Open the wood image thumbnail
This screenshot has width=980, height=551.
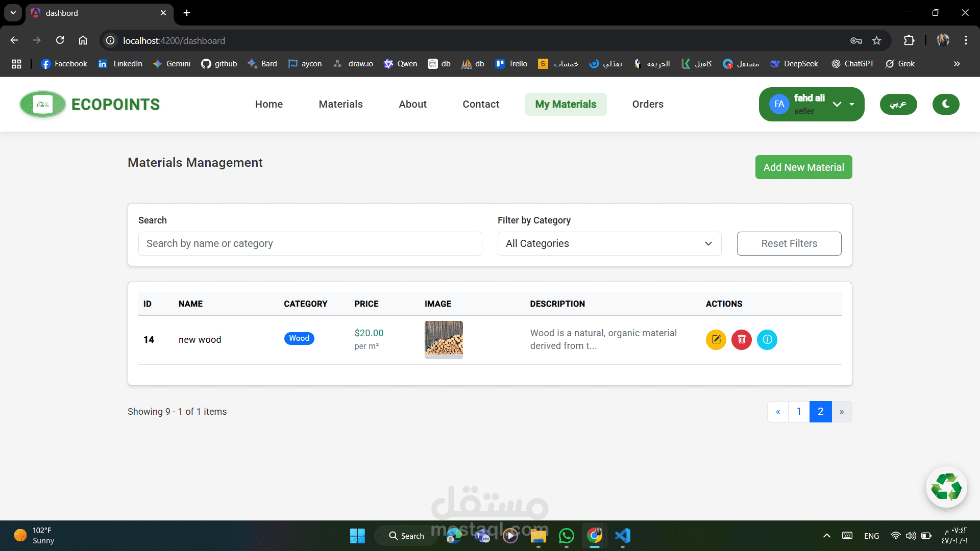click(x=444, y=339)
